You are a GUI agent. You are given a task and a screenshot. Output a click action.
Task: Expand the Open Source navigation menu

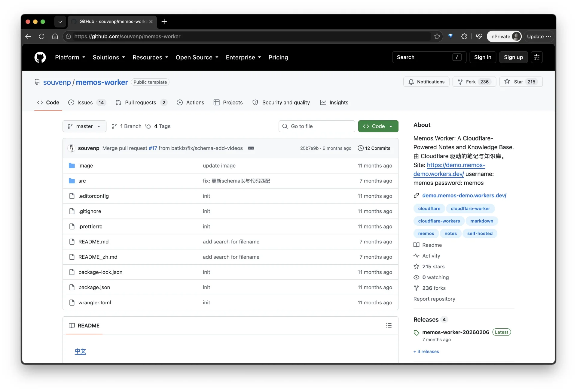[x=197, y=57]
